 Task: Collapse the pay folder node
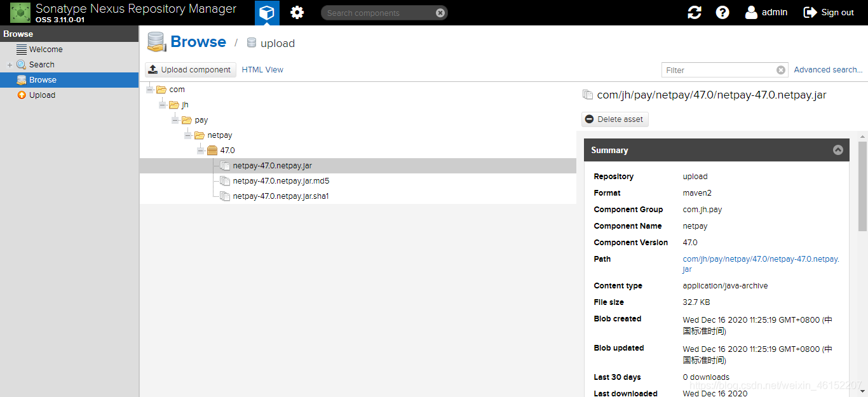(175, 120)
